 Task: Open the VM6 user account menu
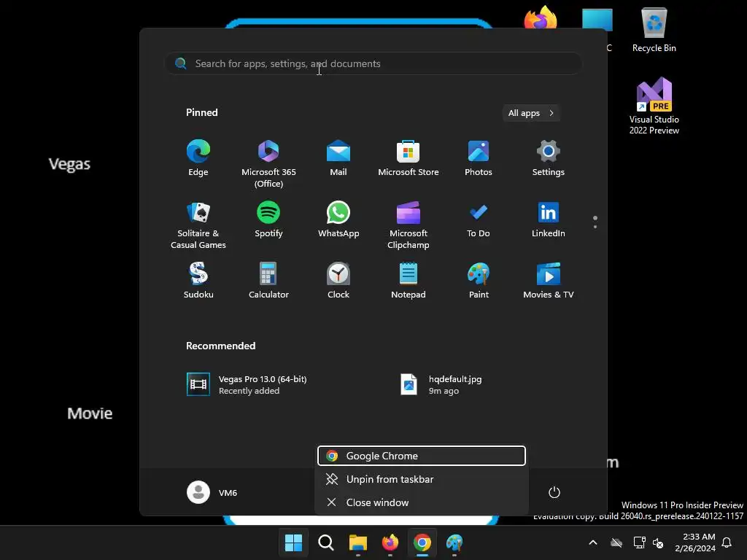(212, 492)
